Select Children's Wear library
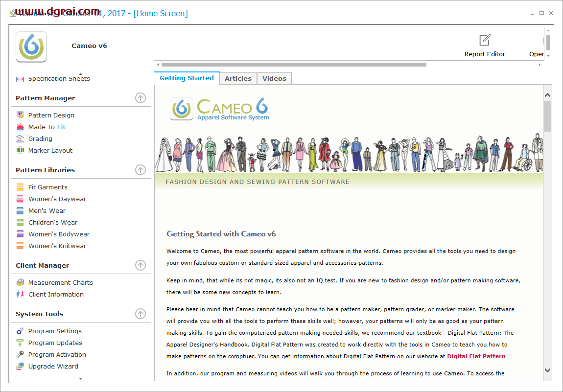This screenshot has width=563, height=392. [53, 223]
